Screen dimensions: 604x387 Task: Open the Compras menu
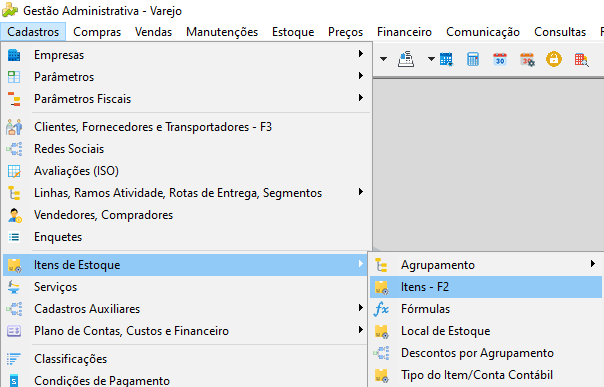(97, 32)
